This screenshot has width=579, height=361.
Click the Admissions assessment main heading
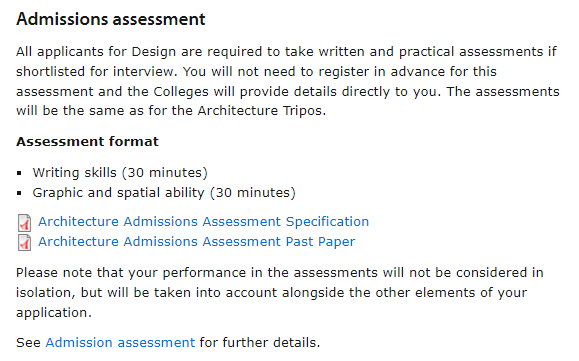(x=111, y=19)
